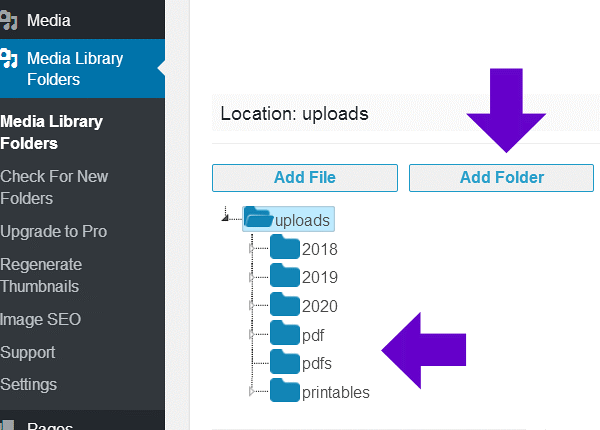Viewport: 600px width, 430px height.
Task: Click the Media Library Folders menu icon
Action: (8, 58)
